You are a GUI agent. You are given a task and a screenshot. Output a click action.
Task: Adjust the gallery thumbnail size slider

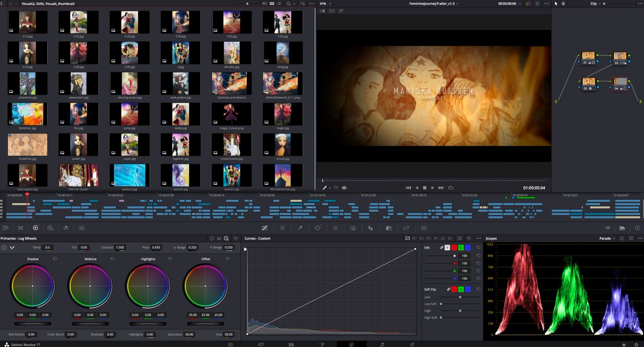click(247, 4)
